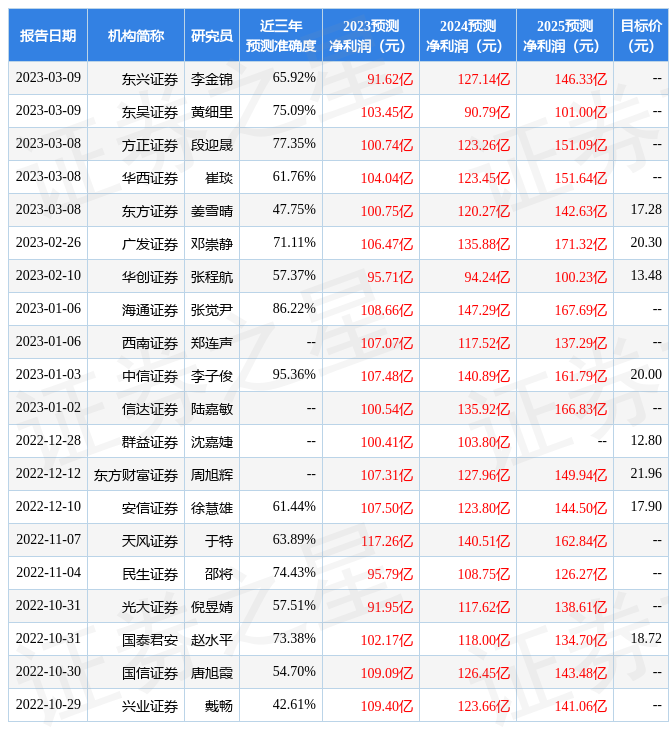The width and height of the screenshot is (669, 730).
Task: Click 2024 forecast value 90.79亿
Action: point(487,112)
